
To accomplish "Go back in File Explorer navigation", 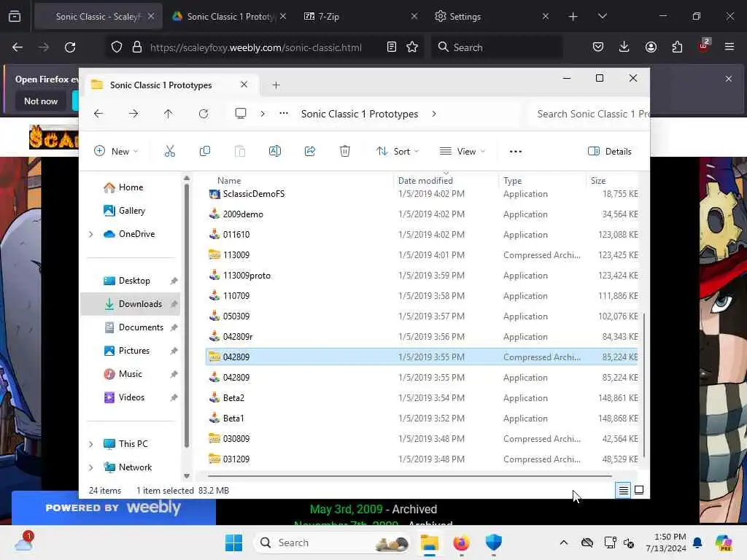I will [x=98, y=114].
